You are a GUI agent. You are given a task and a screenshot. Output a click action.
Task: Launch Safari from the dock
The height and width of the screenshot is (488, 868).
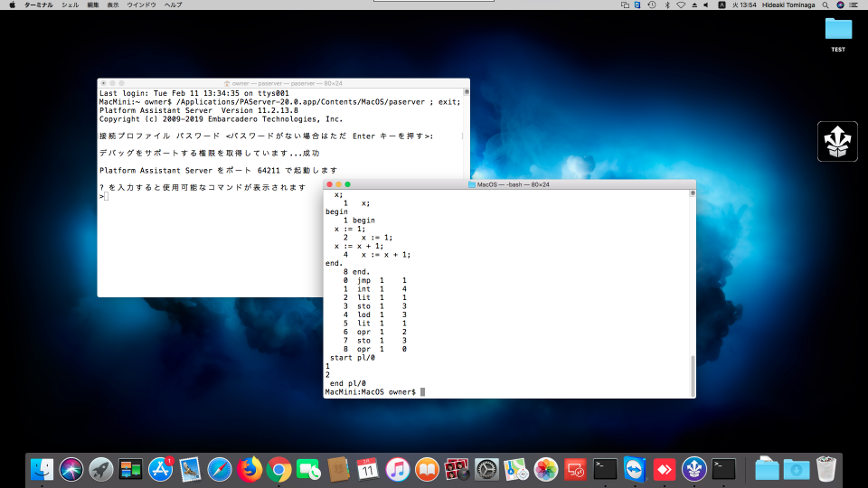pyautogui.click(x=220, y=469)
